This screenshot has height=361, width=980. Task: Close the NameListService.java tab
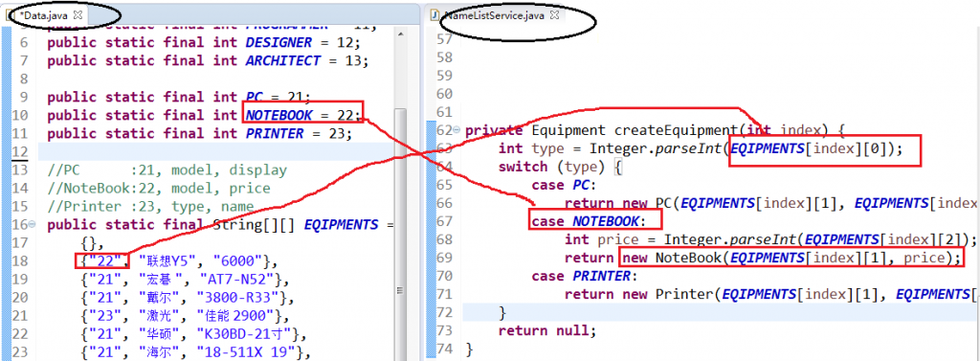pos(554,15)
